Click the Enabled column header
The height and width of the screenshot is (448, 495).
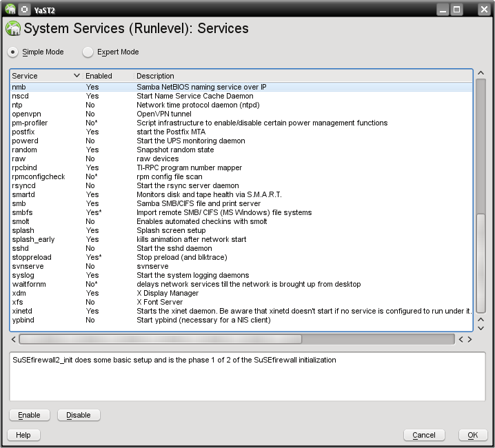pyautogui.click(x=108, y=76)
